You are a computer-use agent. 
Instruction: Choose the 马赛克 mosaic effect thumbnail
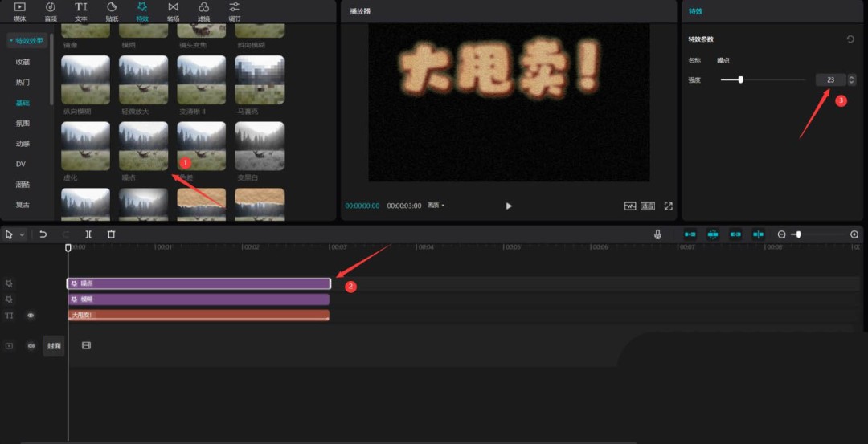point(259,79)
